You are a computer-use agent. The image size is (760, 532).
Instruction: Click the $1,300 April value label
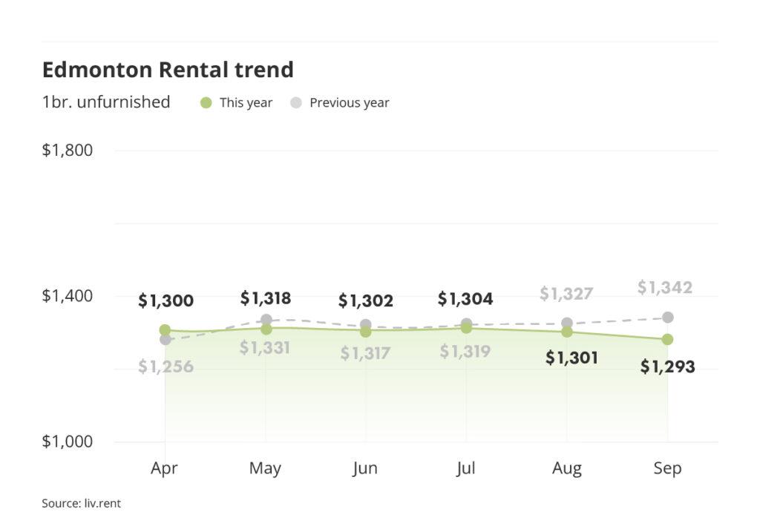(166, 301)
